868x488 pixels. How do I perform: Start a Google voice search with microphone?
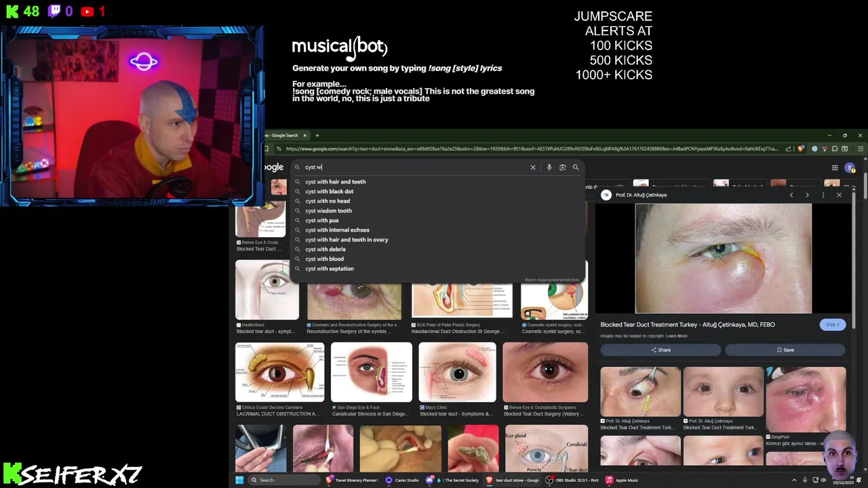[549, 167]
